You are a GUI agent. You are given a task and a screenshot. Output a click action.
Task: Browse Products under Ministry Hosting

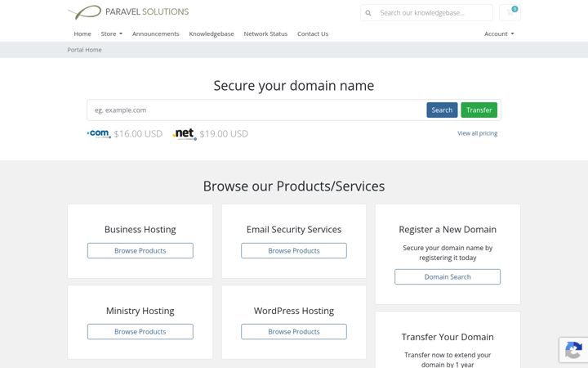[x=140, y=331]
